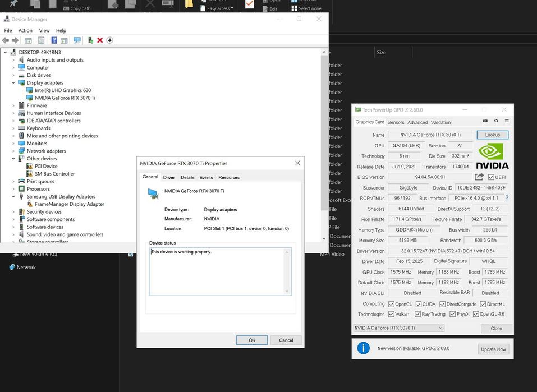This screenshot has width=537, height=392.
Task: Toggle the Ray Tracing checkbox
Action: click(x=417, y=314)
